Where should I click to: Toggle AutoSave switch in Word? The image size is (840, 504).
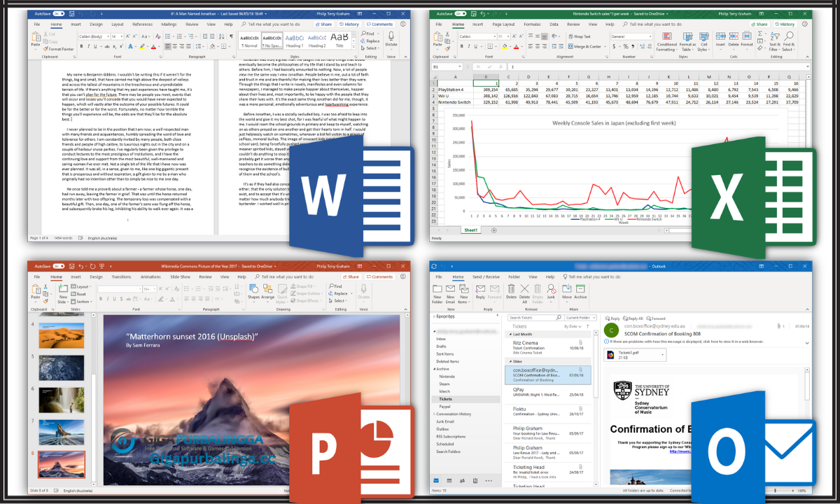[x=58, y=14]
